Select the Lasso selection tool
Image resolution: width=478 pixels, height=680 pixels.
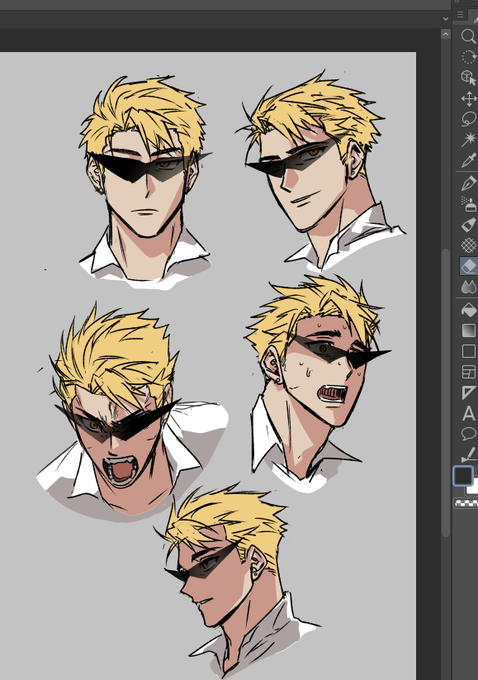[468, 119]
